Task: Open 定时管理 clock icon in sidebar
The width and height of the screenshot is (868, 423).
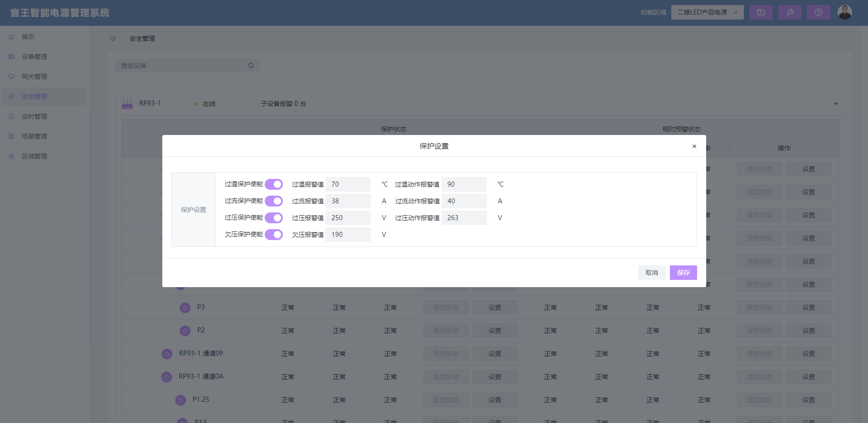Action: click(11, 116)
